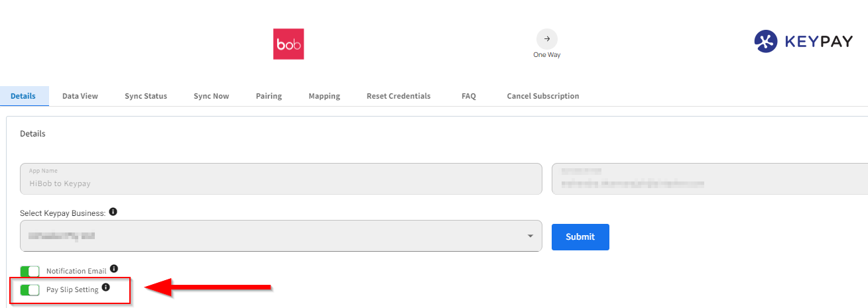Open the Cancel Subscription tab
The height and width of the screenshot is (308, 868).
click(543, 96)
